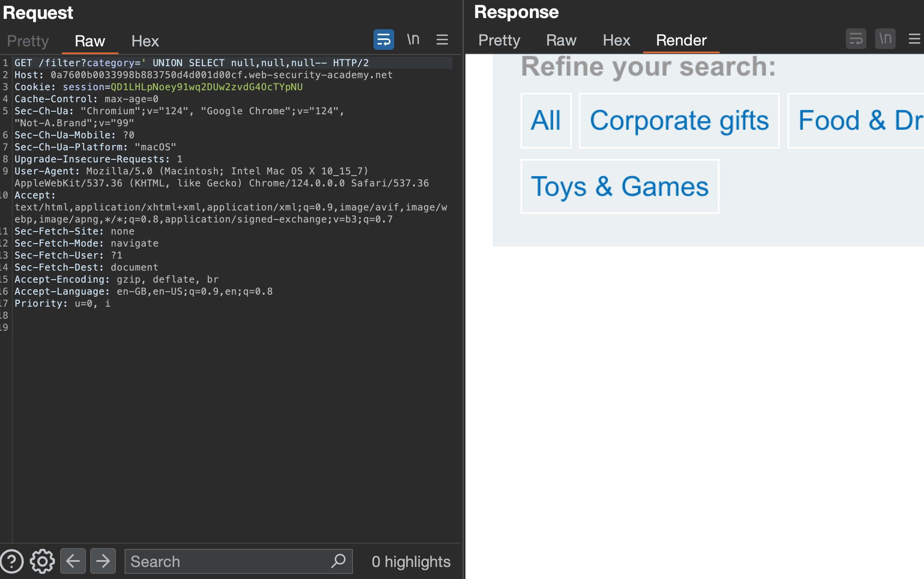The width and height of the screenshot is (924, 579).
Task: Click the Corporate gifts category link
Action: pyautogui.click(x=679, y=120)
